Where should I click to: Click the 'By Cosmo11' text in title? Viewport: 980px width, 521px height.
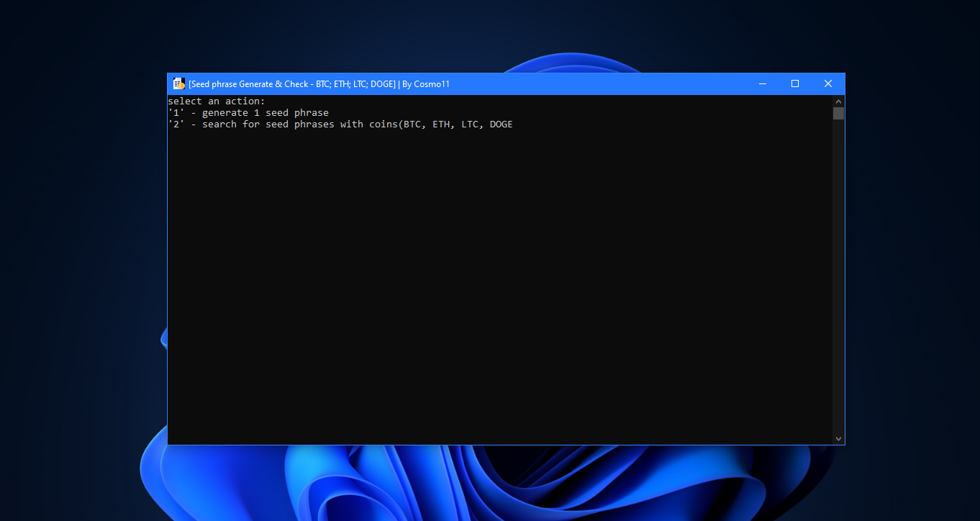coord(426,83)
